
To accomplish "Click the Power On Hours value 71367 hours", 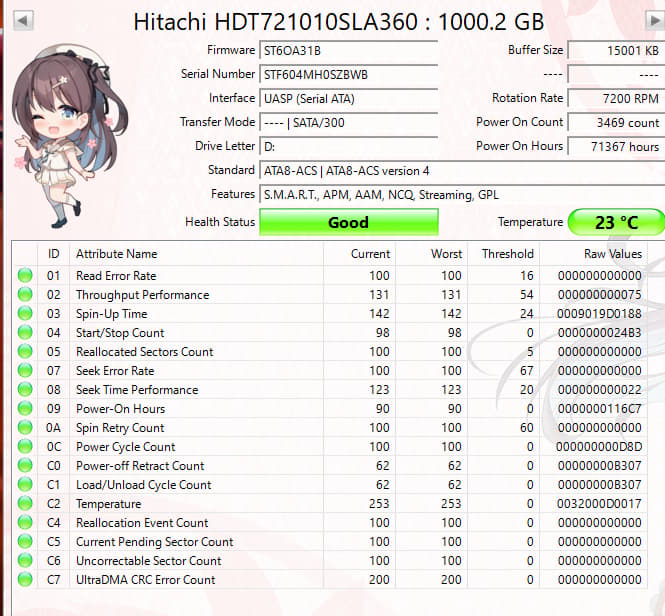I will pos(616,146).
